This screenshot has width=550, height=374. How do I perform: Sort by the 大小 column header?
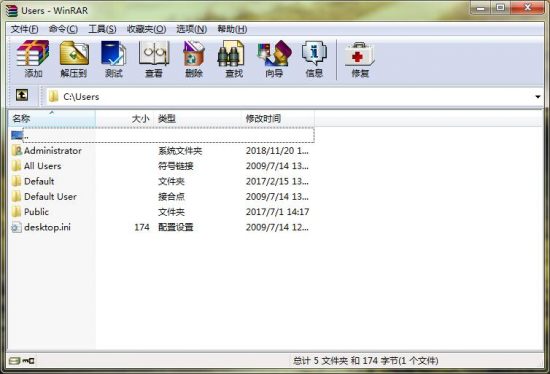[x=125, y=118]
